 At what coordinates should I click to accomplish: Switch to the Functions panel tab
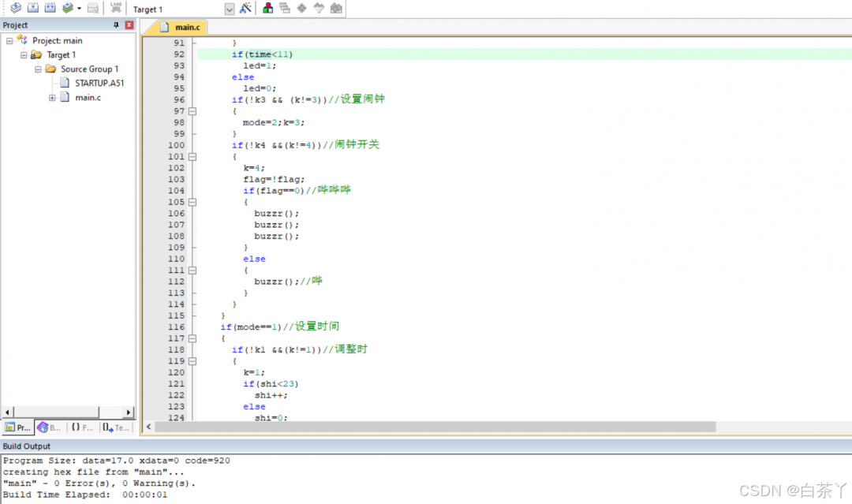[81, 427]
